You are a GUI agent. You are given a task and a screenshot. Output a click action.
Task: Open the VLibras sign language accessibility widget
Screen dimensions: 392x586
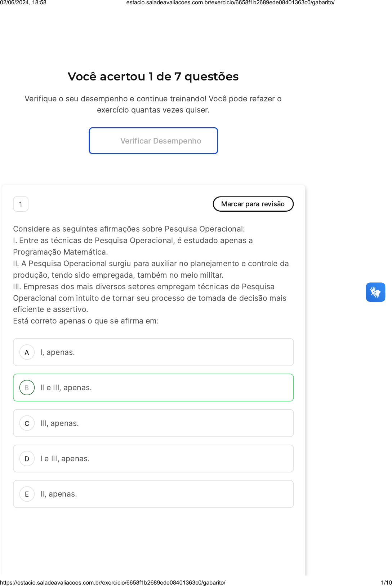(x=375, y=292)
